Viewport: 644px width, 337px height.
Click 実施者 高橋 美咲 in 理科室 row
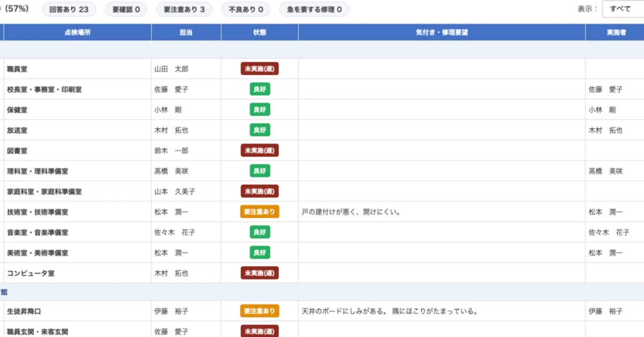(606, 171)
